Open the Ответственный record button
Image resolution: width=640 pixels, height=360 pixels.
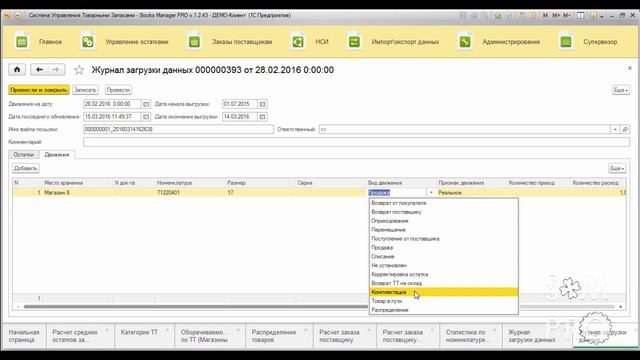tap(625, 129)
